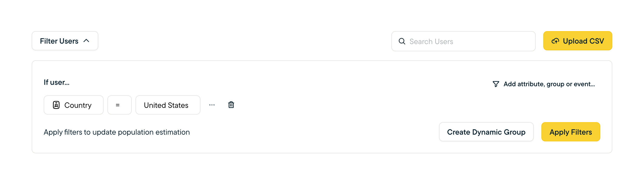
Task: Select the United States filter value chip
Action: point(168,105)
